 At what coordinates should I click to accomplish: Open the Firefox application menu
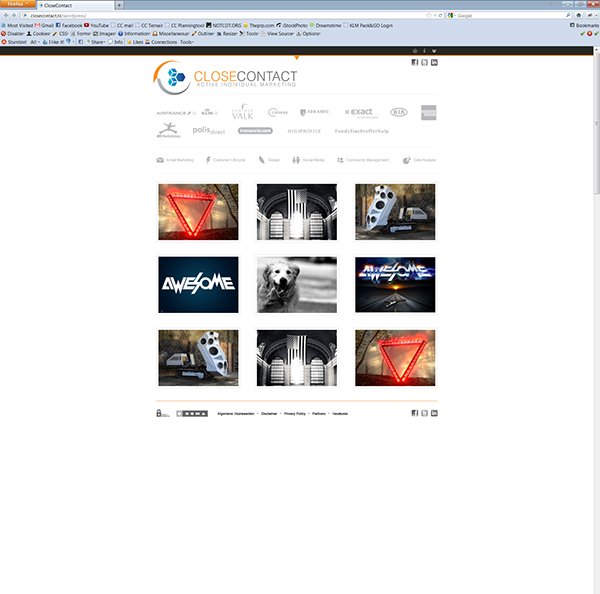tap(18, 4)
